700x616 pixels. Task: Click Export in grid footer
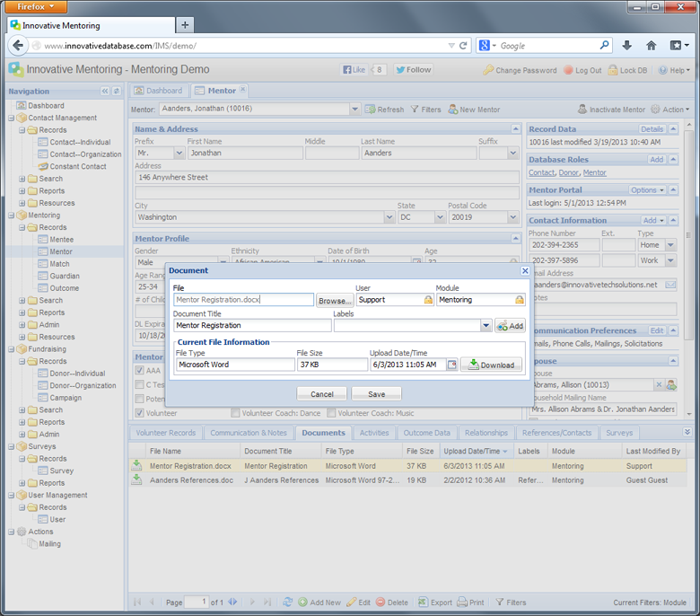pyautogui.click(x=435, y=603)
